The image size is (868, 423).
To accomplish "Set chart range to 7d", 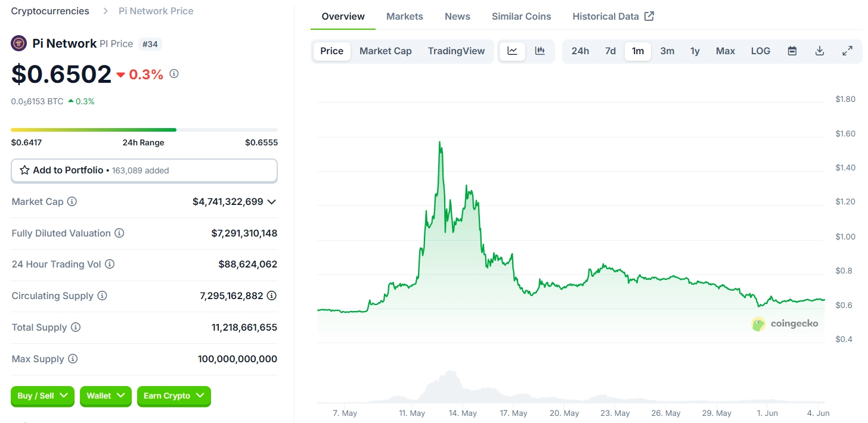I will 610,51.
